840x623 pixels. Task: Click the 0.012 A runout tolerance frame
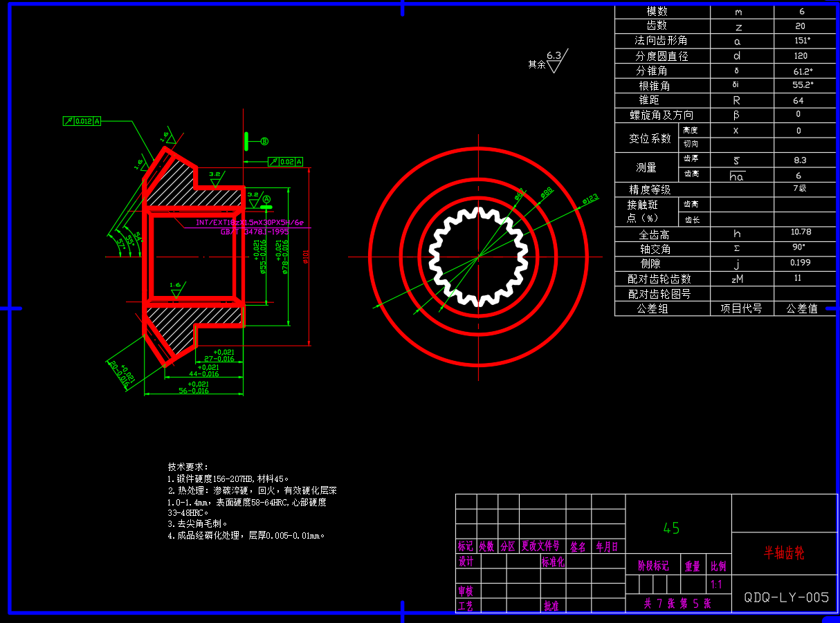pos(82,121)
